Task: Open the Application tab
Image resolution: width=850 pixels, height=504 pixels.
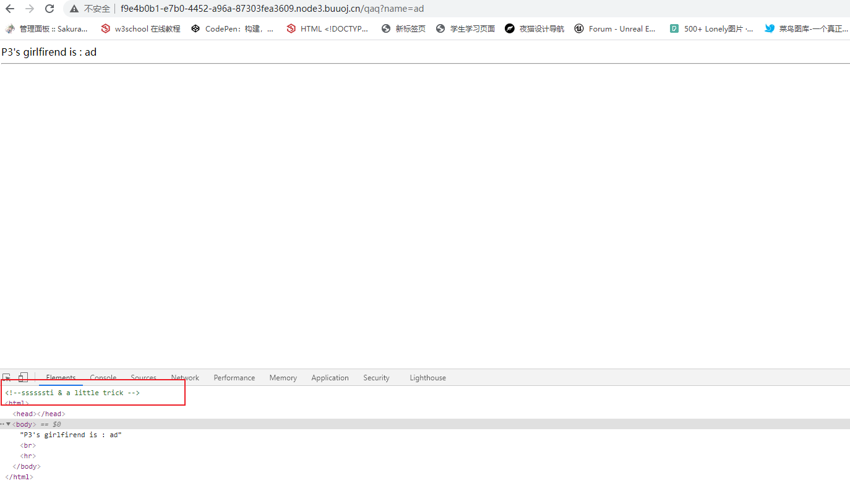Action: [330, 378]
